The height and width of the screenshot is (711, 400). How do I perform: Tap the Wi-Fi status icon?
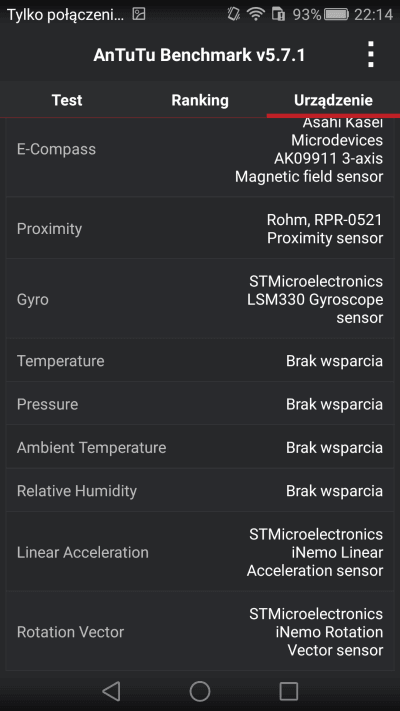point(256,15)
